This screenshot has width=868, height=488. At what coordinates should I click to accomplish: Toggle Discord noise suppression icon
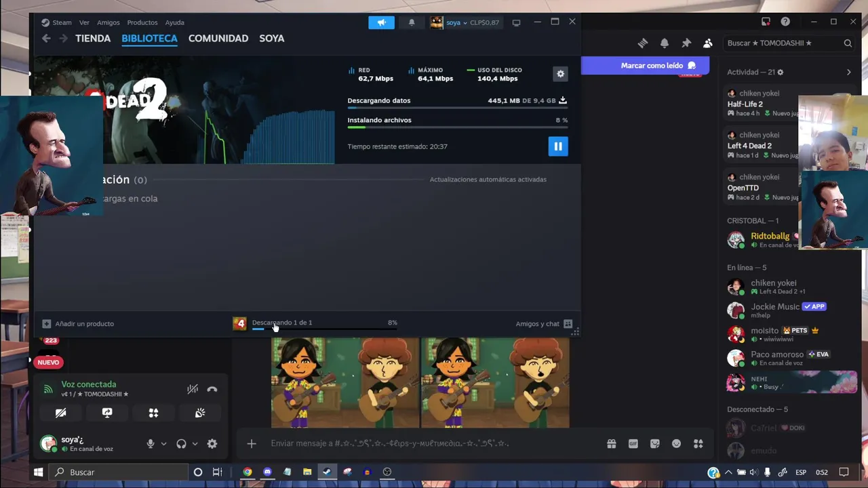[x=193, y=389]
